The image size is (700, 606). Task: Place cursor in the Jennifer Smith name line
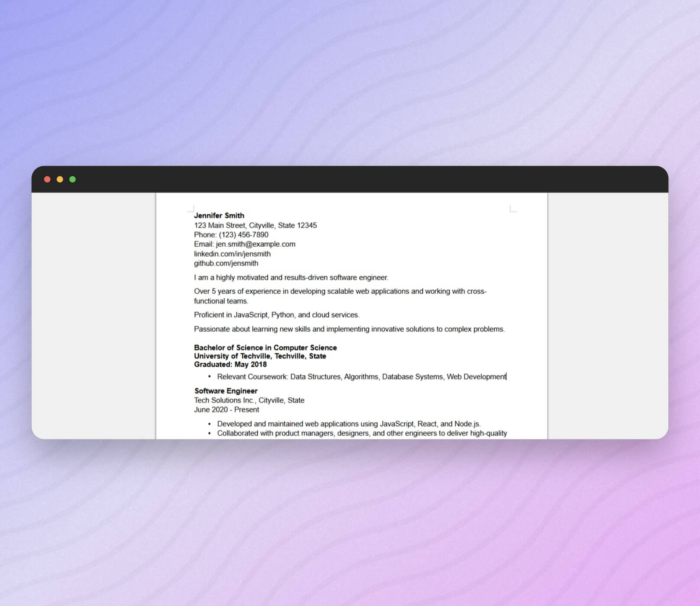219,216
